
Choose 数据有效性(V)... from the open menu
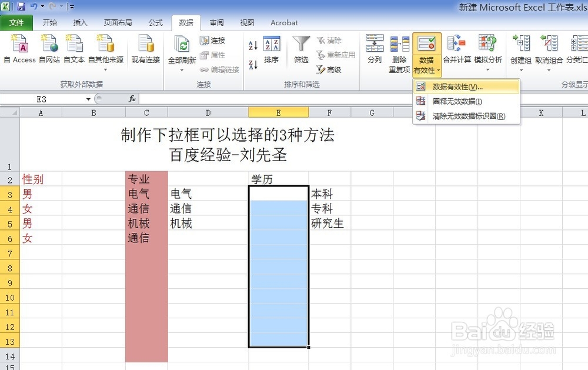coord(457,86)
